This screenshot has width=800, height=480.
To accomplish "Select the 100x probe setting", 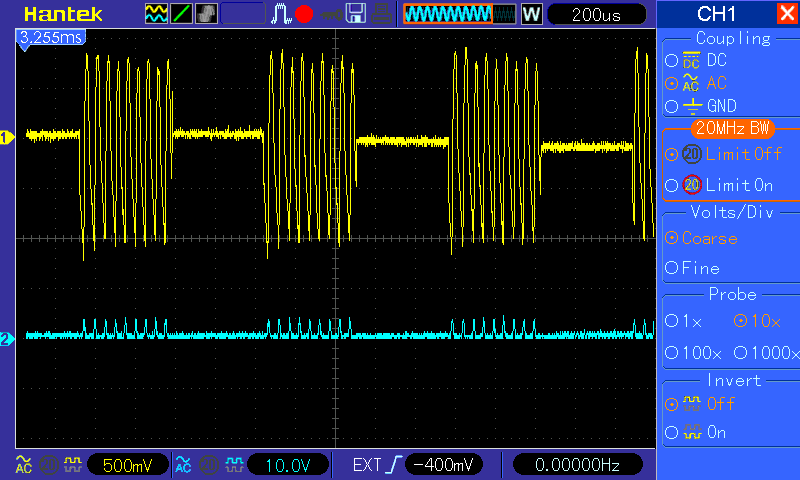I will pos(693,352).
